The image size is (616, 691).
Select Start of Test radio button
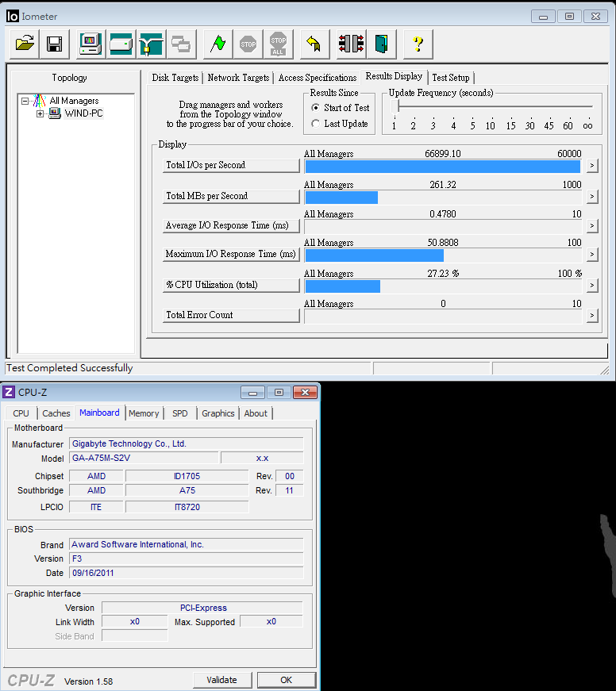coord(315,108)
